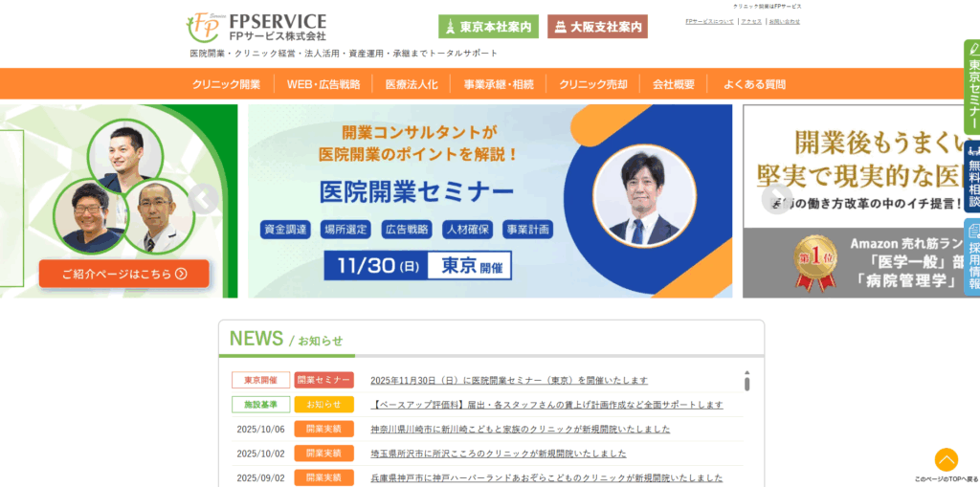Click the next slide arrow on carousel
Image resolution: width=980 pixels, height=487 pixels.
click(x=777, y=199)
